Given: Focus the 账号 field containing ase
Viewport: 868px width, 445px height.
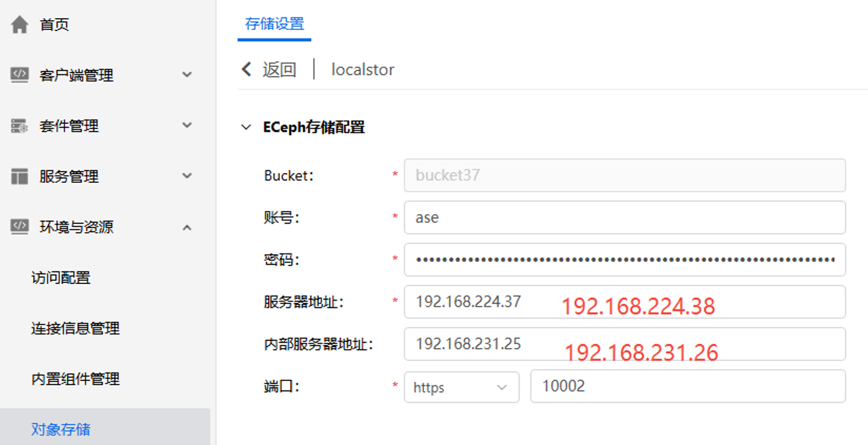Looking at the screenshot, I should coord(625,218).
